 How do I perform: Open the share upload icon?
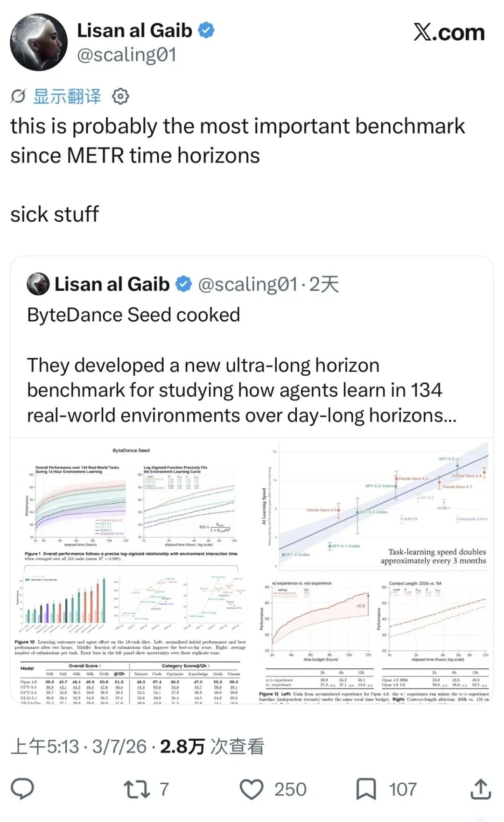click(480, 789)
